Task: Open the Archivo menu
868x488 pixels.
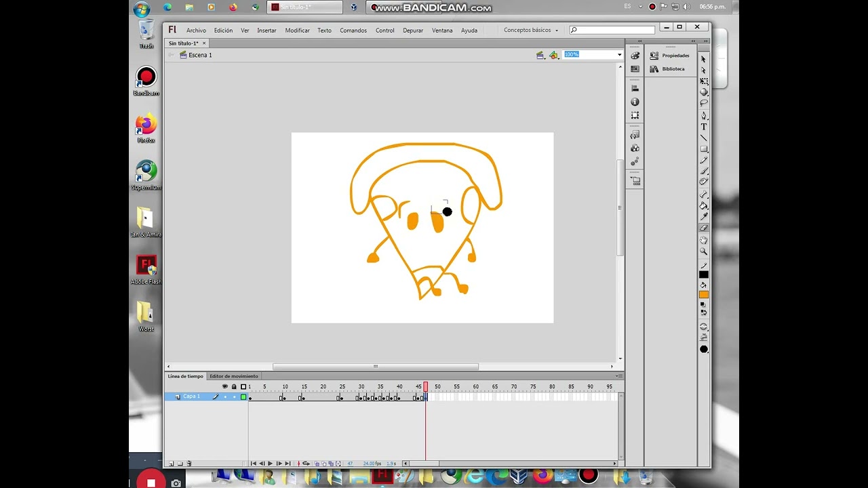Action: pyautogui.click(x=196, y=30)
